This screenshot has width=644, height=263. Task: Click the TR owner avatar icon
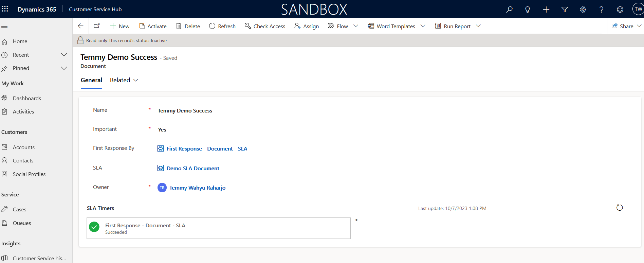[x=162, y=188]
